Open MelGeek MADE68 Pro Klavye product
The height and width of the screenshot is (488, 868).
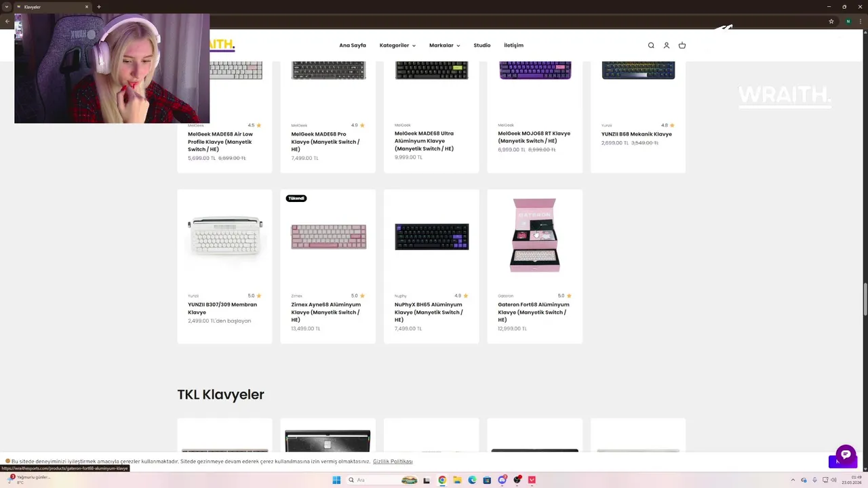[x=325, y=142]
